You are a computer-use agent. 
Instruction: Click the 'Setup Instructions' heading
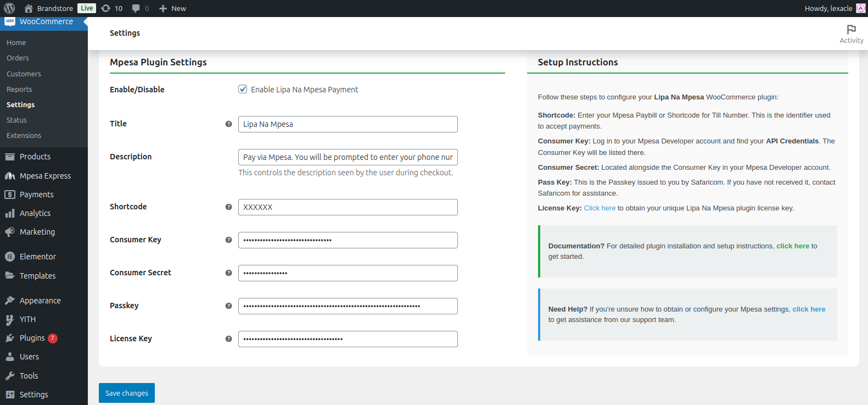578,62
